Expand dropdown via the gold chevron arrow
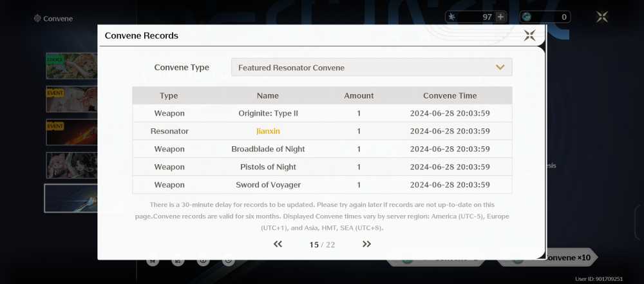 500,68
